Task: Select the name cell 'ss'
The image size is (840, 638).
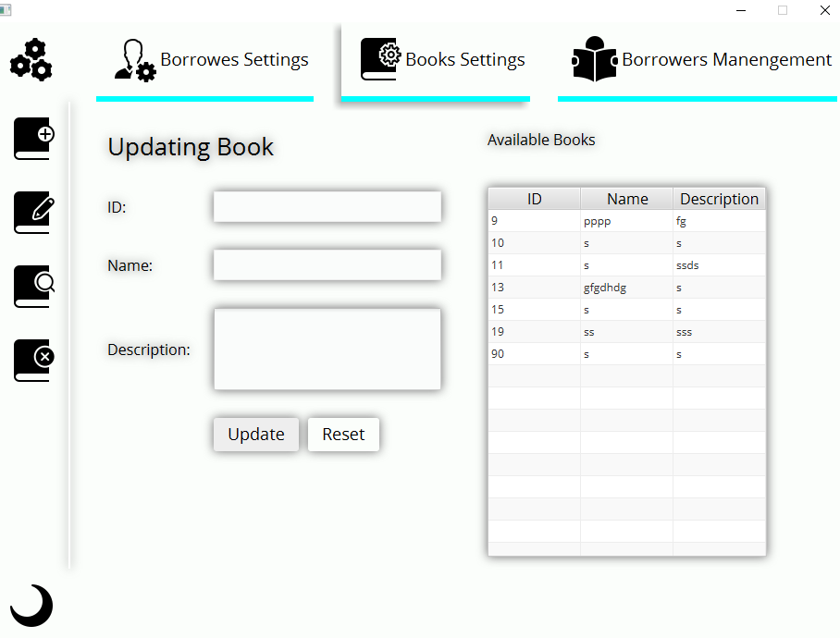Action: coord(627,332)
